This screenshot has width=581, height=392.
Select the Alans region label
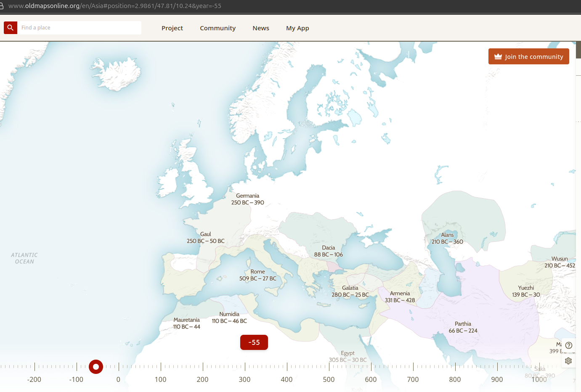447,238
